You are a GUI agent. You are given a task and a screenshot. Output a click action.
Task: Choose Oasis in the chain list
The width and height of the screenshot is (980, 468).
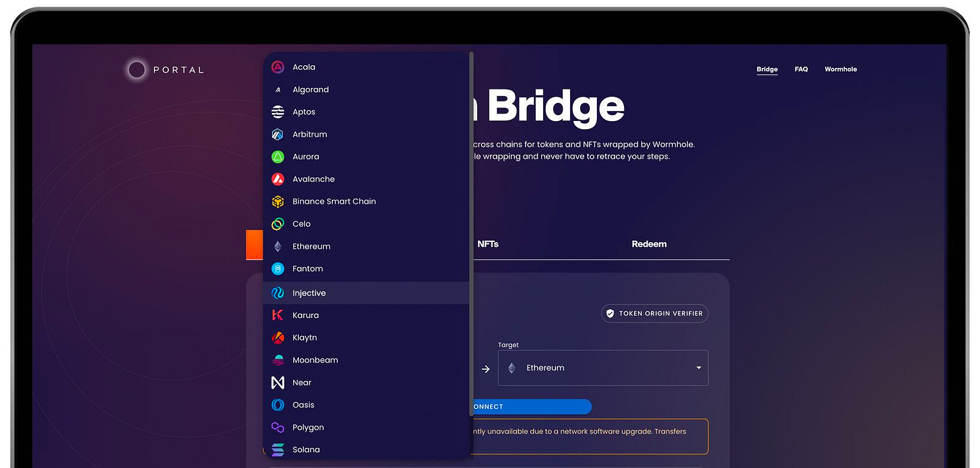(x=366, y=405)
